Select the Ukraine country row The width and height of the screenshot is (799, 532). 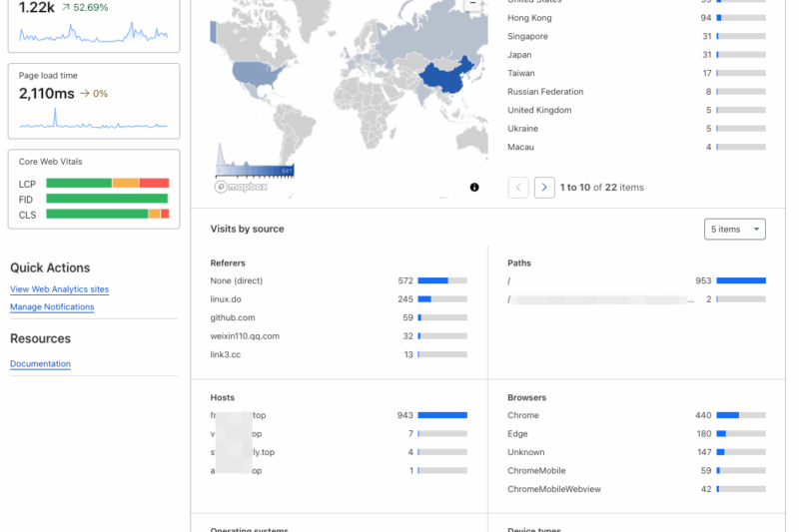(636, 129)
